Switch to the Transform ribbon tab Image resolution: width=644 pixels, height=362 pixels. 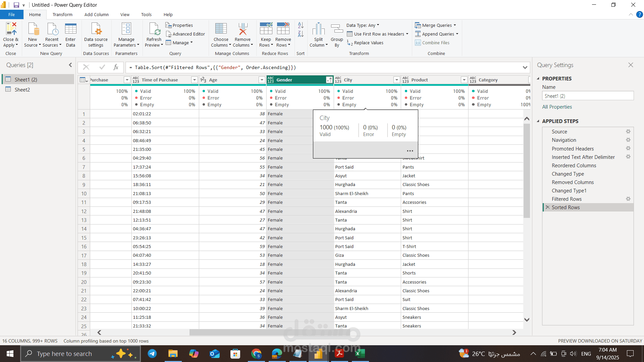coord(62,14)
